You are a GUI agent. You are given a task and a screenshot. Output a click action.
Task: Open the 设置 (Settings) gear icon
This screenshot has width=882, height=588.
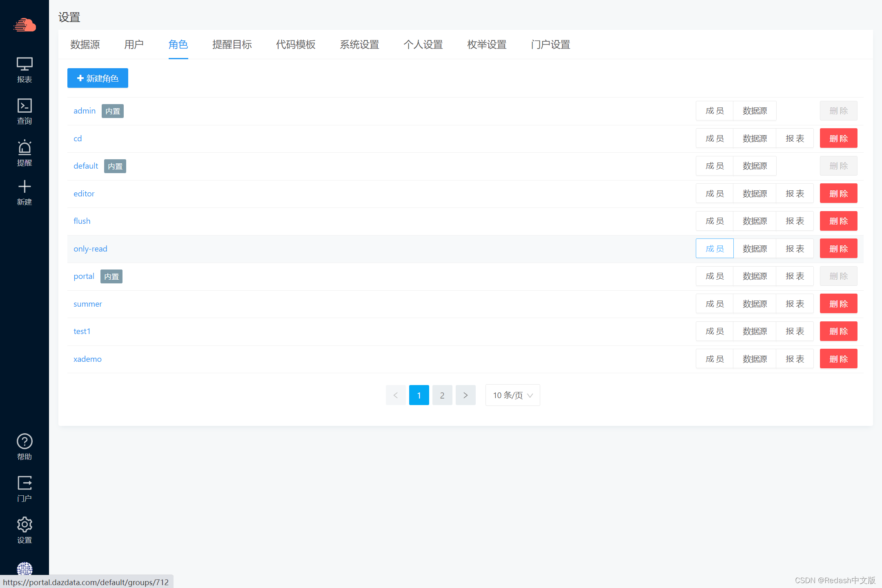pyautogui.click(x=24, y=525)
